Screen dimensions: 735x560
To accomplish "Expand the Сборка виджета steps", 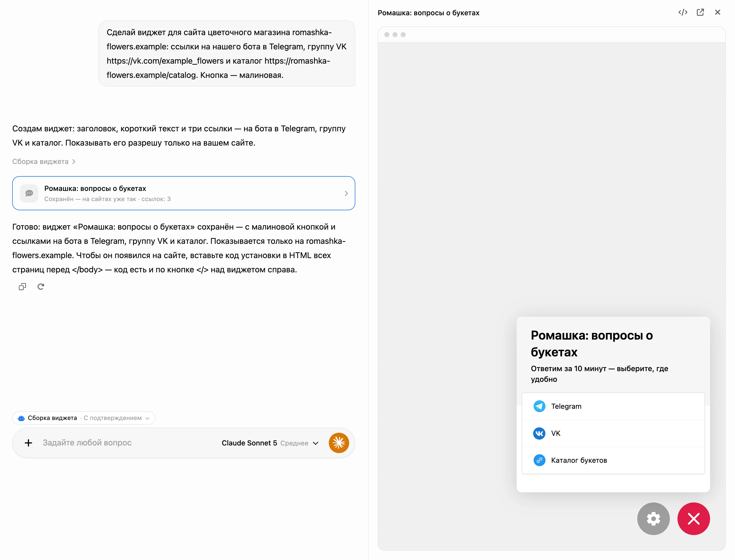I will (44, 161).
